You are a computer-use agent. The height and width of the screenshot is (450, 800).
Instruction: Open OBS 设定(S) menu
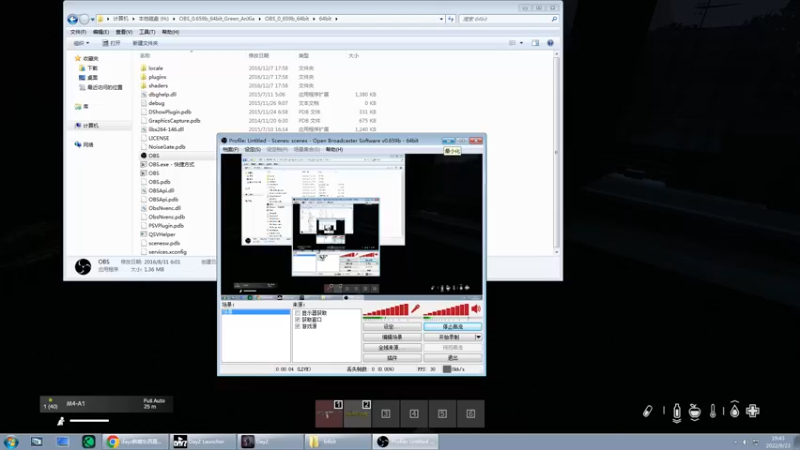click(253, 149)
